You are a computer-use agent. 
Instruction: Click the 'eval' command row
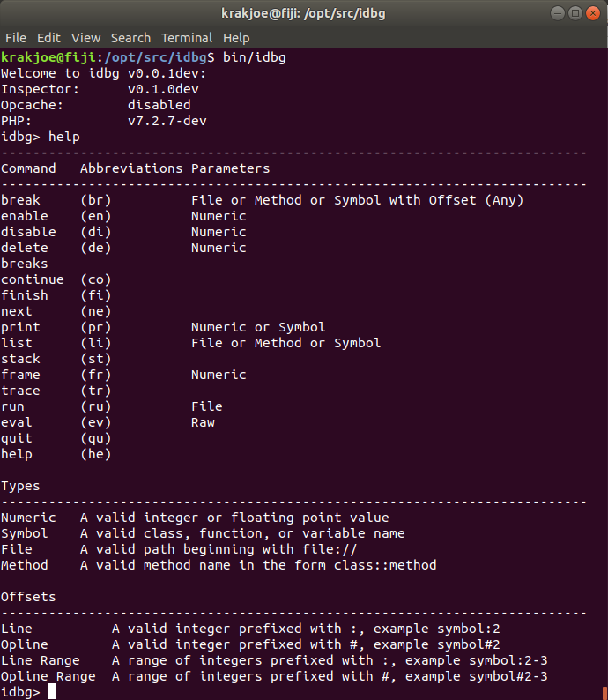point(108,422)
